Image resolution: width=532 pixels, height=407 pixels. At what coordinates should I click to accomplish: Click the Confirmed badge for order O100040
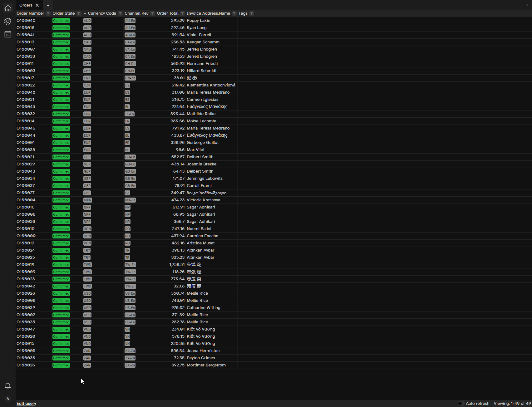(61, 20)
